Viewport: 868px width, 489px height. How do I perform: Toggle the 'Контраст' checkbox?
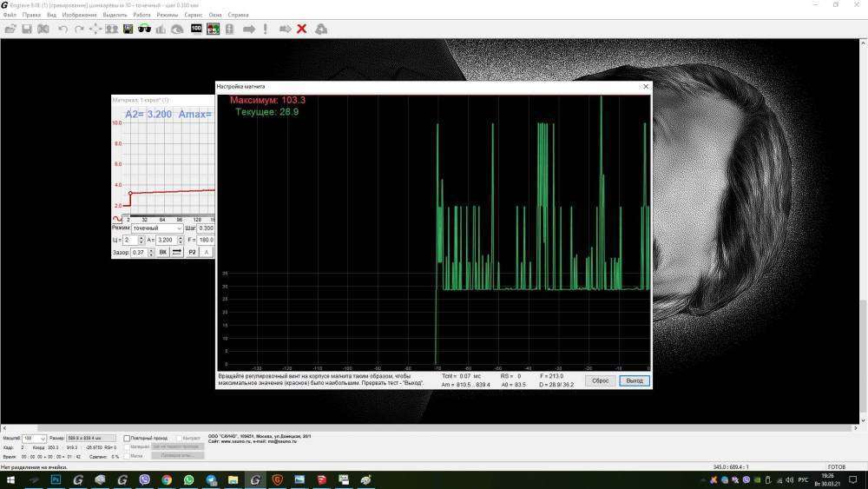pyautogui.click(x=180, y=439)
